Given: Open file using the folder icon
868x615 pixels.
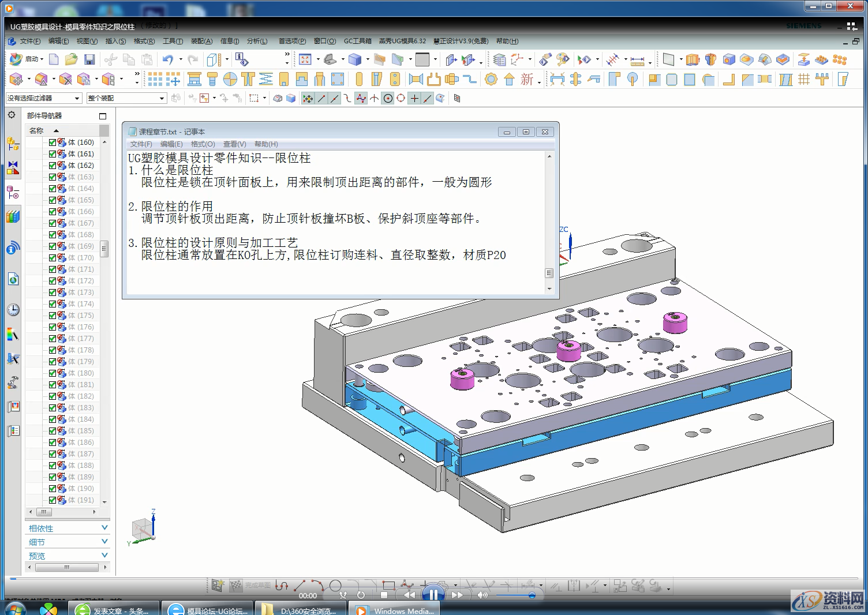Looking at the screenshot, I should tap(71, 59).
